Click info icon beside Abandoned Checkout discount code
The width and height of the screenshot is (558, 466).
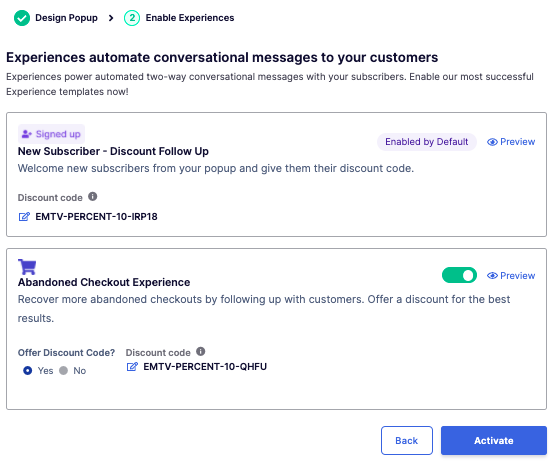coord(201,351)
